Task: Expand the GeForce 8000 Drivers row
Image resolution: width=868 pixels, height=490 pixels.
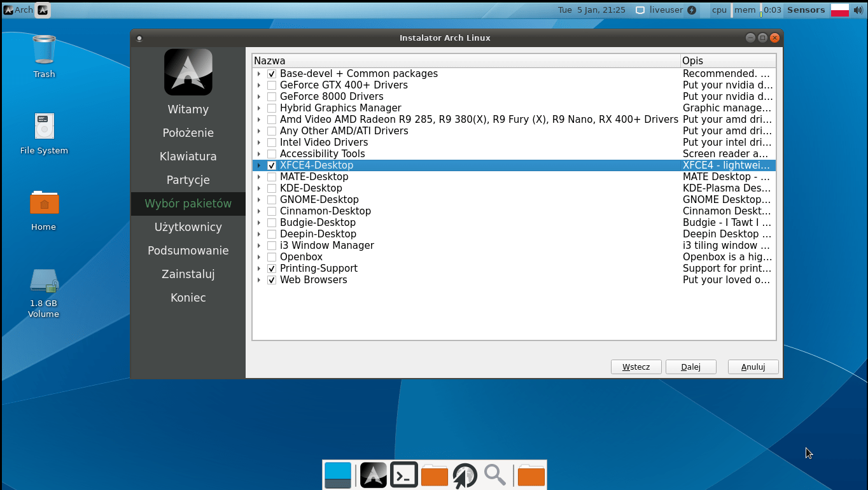Action: [x=259, y=97]
